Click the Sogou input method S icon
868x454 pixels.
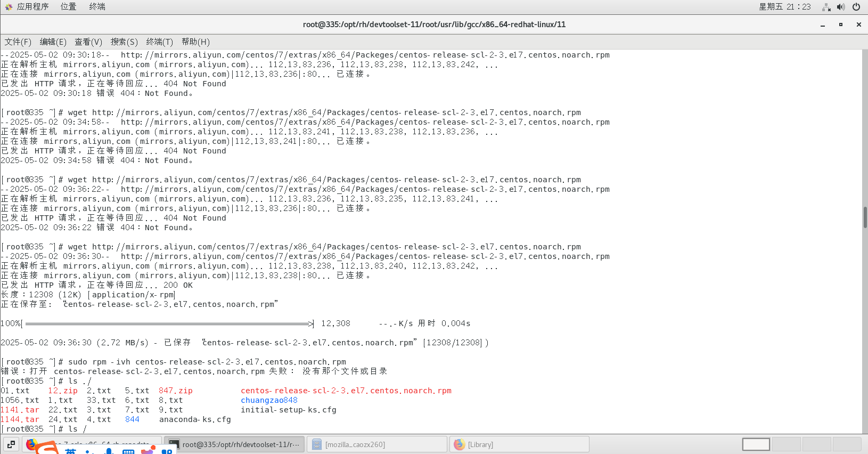(x=47, y=449)
